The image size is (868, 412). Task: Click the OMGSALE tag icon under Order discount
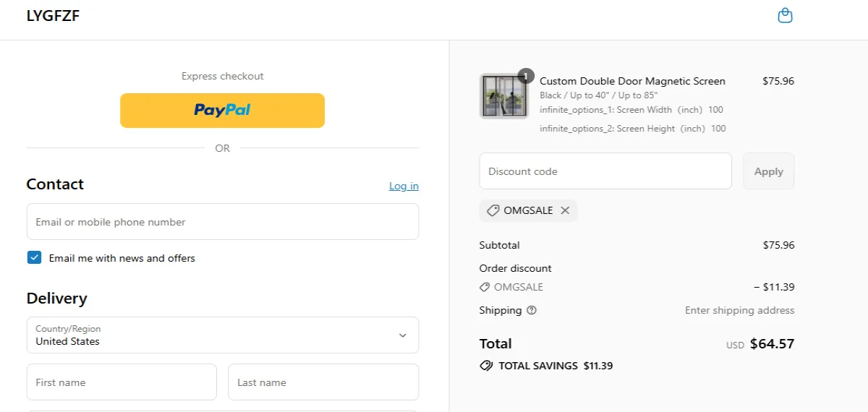click(485, 287)
